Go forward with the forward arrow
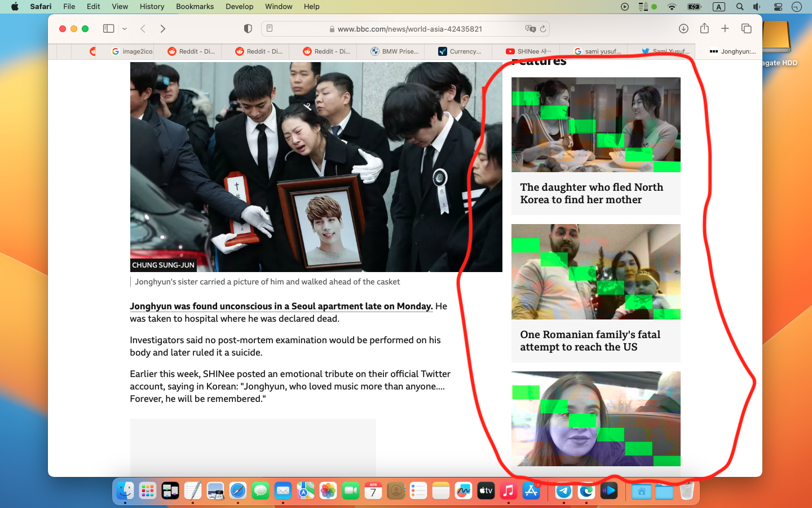 pos(163,29)
